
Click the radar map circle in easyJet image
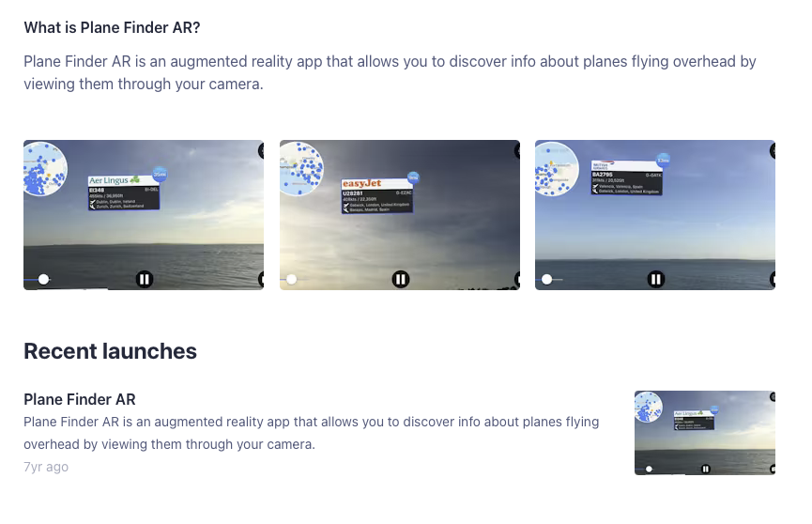pos(302,169)
